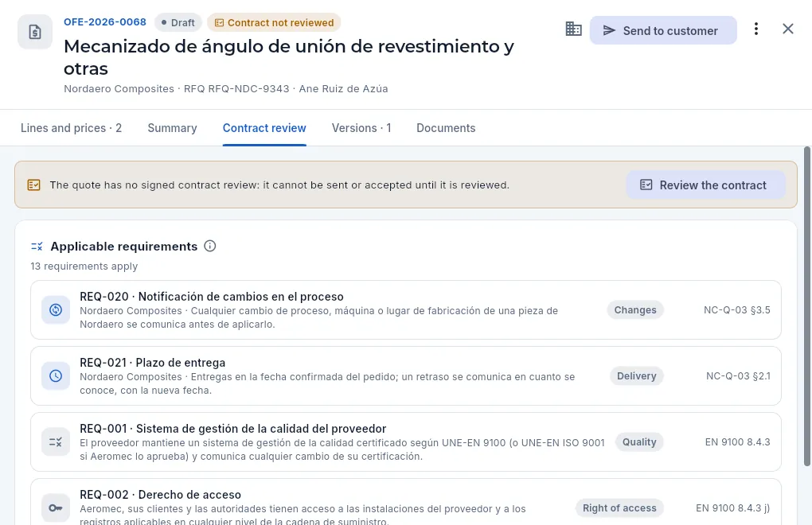Open REQ-002 Derecho de acceso row

[406, 502]
